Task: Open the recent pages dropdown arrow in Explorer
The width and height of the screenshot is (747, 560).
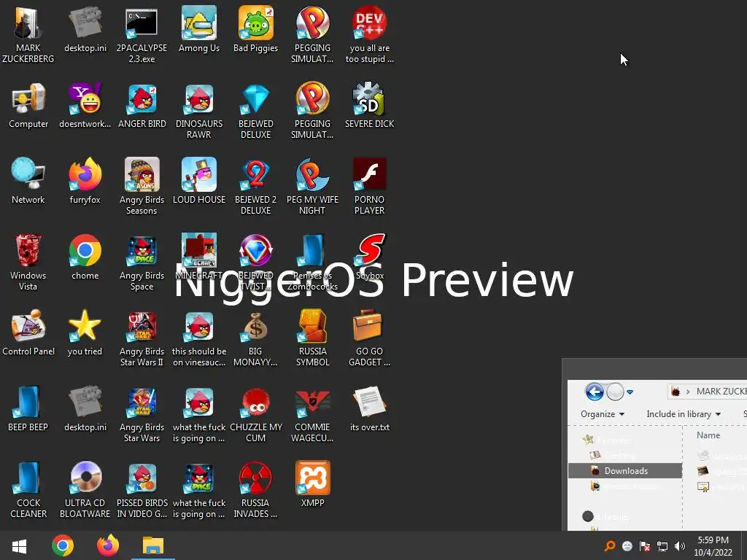Action: [630, 392]
